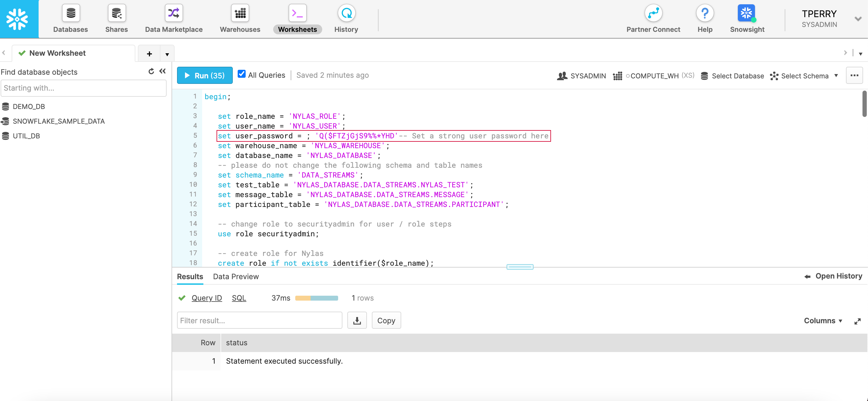Viewport: 868px width, 401px height.
Task: Open the Shares section
Action: coord(116,18)
